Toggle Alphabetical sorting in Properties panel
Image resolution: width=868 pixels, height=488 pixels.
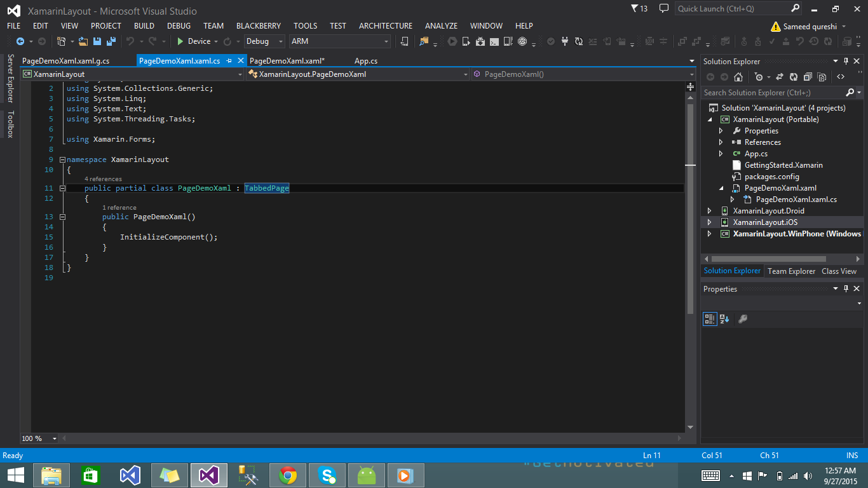724,319
